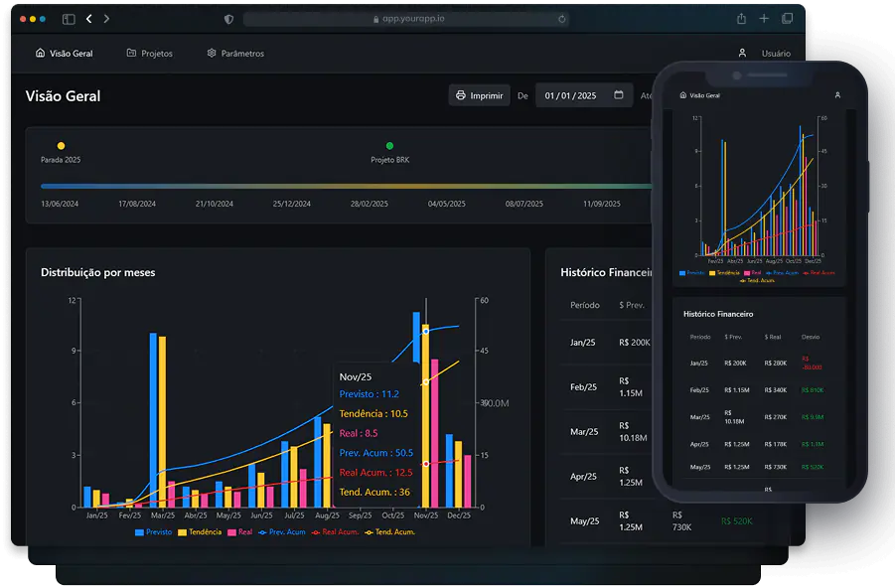Click the start date field 01/01/2025
Screen dimensions: 895x588
point(584,95)
